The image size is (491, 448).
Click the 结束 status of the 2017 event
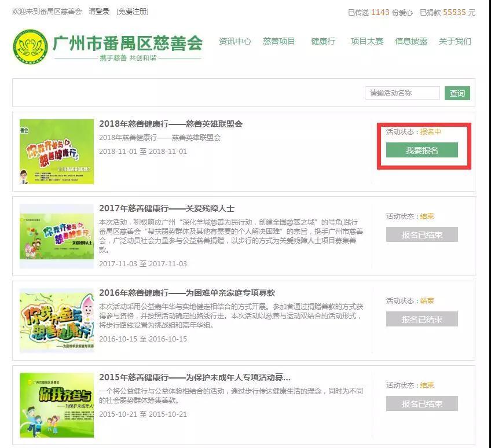[427, 216]
